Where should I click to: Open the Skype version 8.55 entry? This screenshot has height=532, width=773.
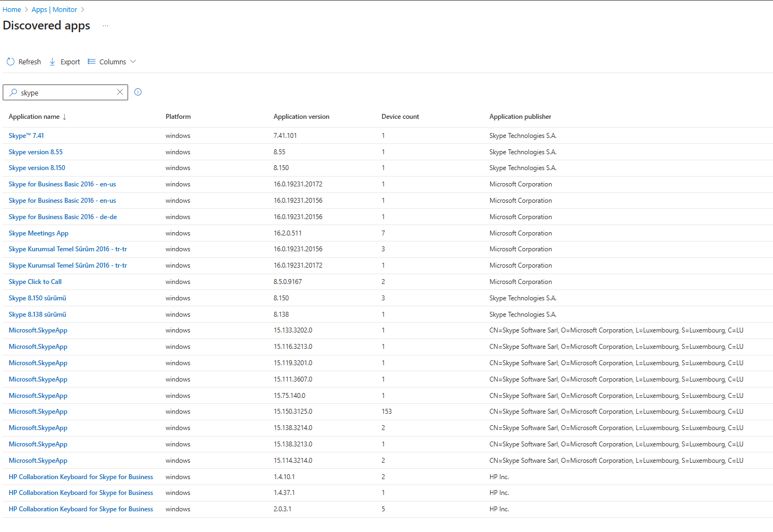[x=35, y=152]
